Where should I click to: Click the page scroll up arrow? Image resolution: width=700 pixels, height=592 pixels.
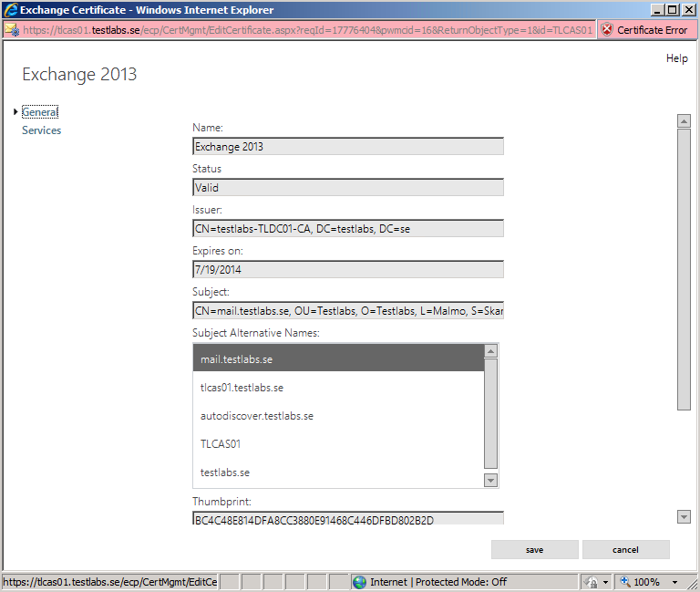point(684,120)
